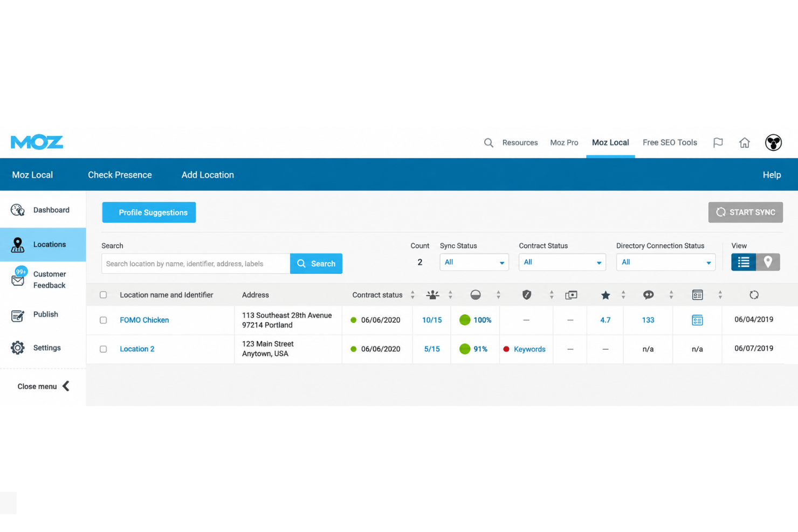Click the blue Search button
This screenshot has width=798, height=532.
[316, 264]
